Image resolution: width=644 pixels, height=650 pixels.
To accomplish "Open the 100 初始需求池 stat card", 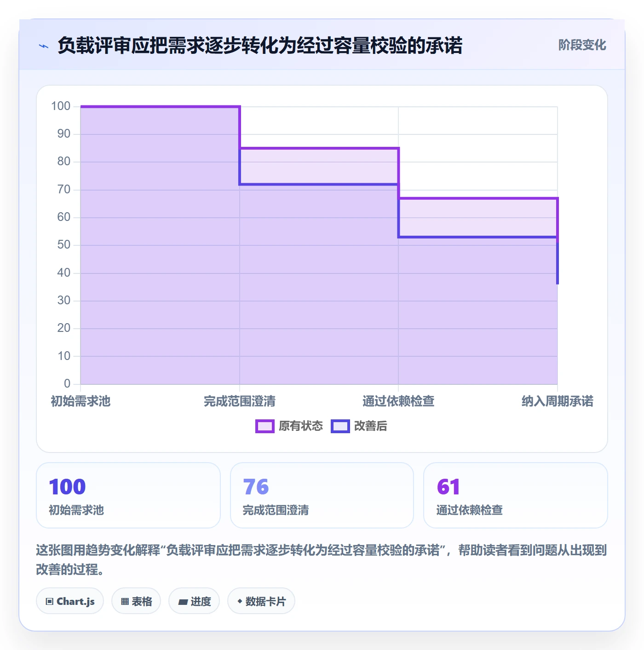I will click(x=128, y=495).
